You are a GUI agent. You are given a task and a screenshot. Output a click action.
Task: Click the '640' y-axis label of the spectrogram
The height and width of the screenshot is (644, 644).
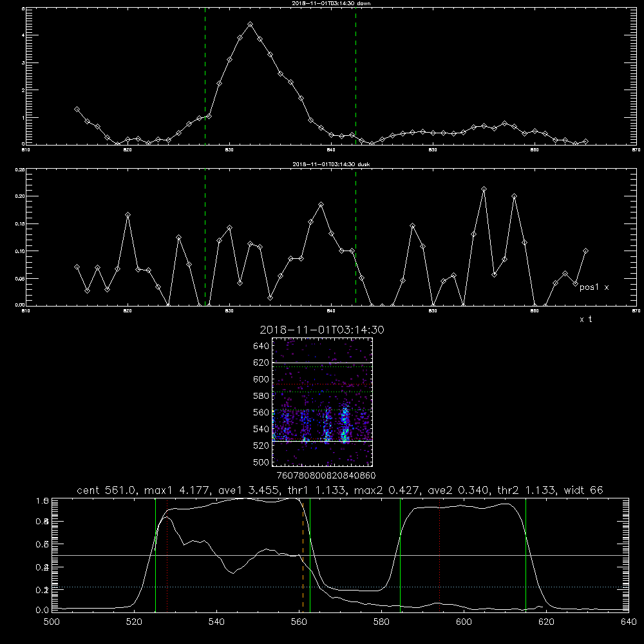coord(261,346)
